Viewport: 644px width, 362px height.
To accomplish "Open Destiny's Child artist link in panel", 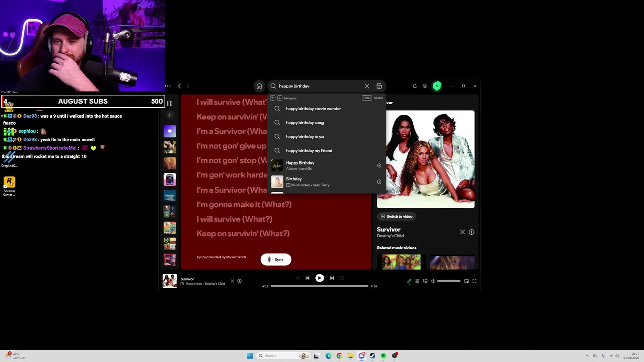I will [390, 236].
